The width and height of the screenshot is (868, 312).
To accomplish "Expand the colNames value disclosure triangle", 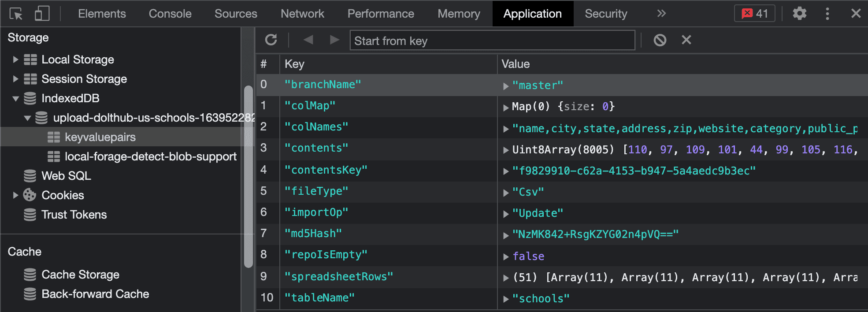I will 506,129.
